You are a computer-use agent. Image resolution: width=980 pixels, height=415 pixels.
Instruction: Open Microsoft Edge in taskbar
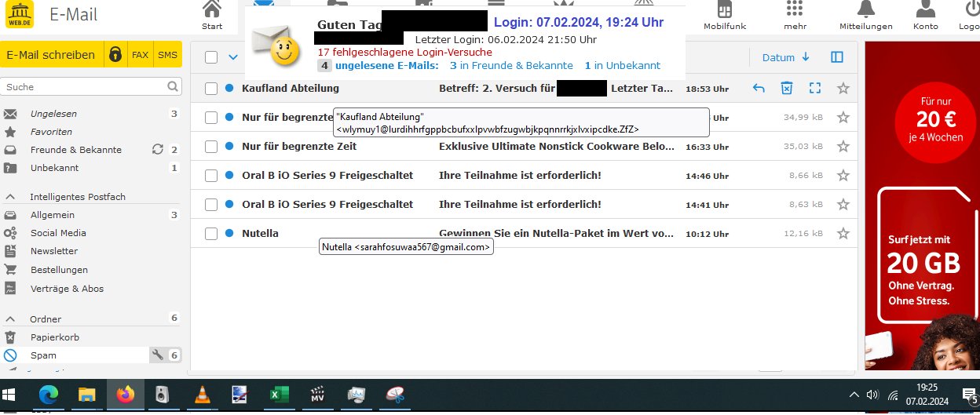pyautogui.click(x=49, y=395)
